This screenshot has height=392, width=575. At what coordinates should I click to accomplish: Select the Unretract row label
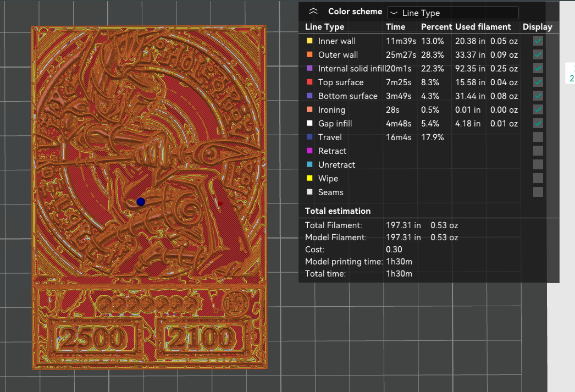(x=336, y=164)
